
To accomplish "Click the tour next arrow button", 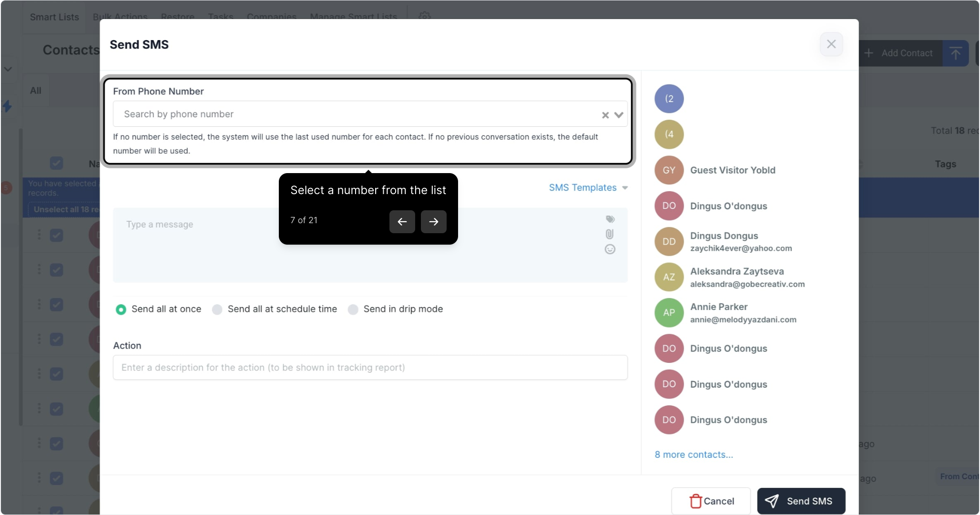I will tap(433, 222).
